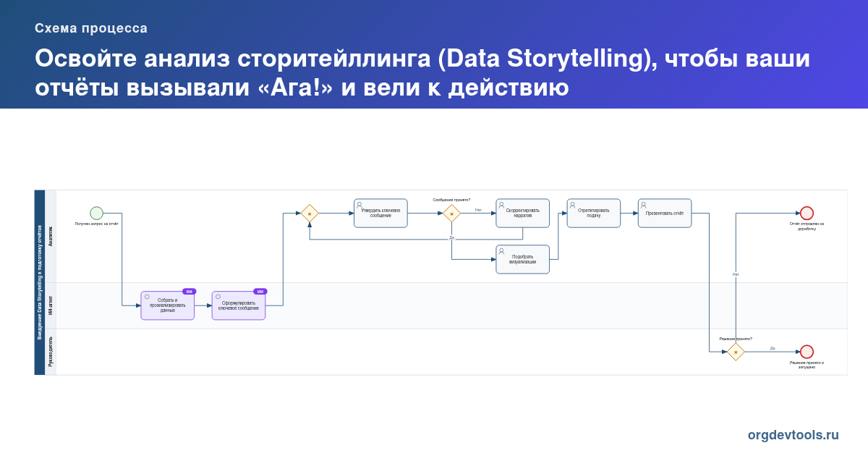Screen dimensions: 868x456
Task: Click the green start event circle
Action: (96, 213)
